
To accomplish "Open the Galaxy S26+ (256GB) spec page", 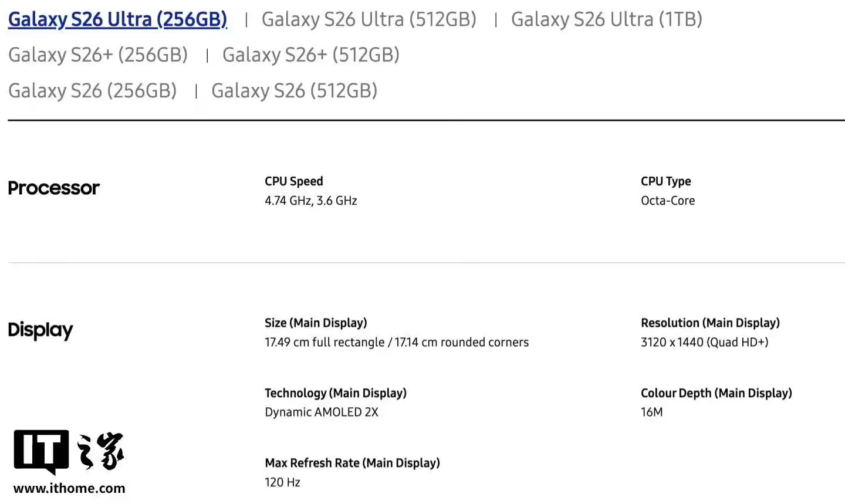I will click(x=97, y=55).
